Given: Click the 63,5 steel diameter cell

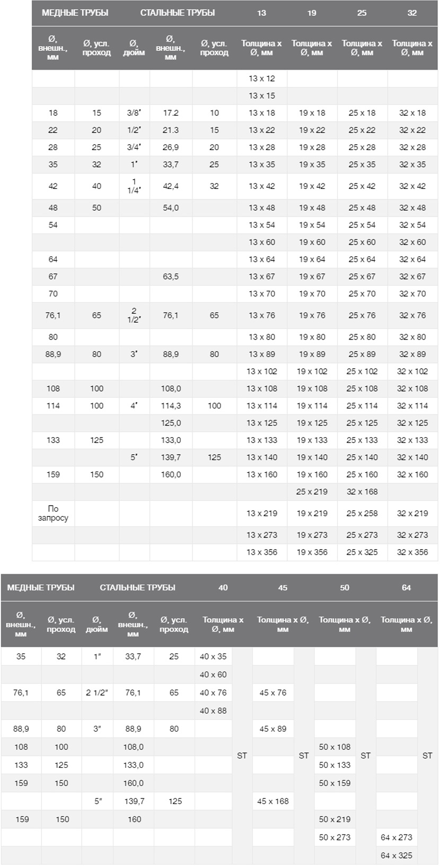Looking at the screenshot, I should [x=171, y=276].
